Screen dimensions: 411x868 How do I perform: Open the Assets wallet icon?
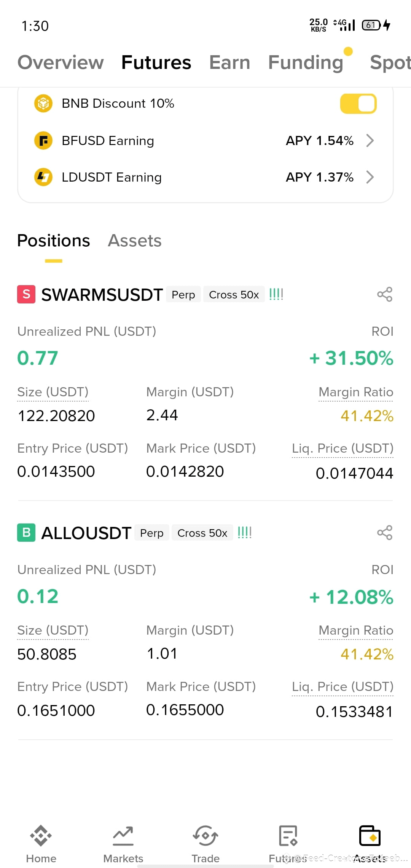[x=370, y=835]
